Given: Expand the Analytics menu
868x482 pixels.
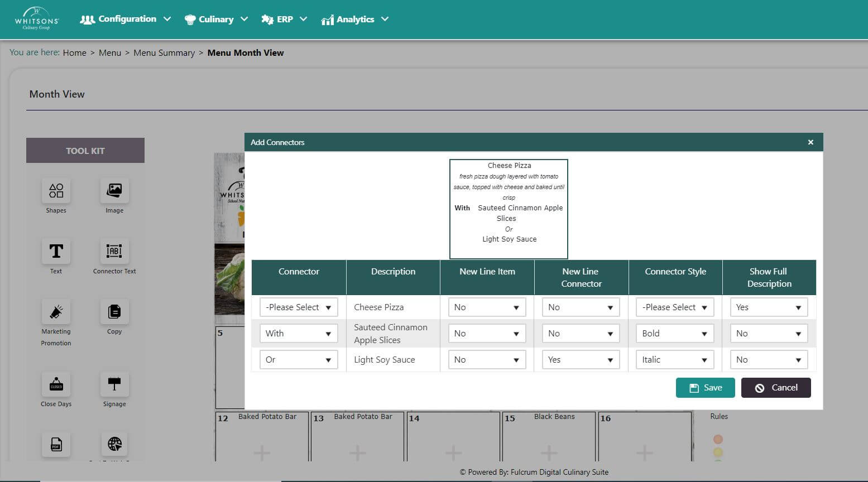Looking at the screenshot, I should click(x=354, y=20).
